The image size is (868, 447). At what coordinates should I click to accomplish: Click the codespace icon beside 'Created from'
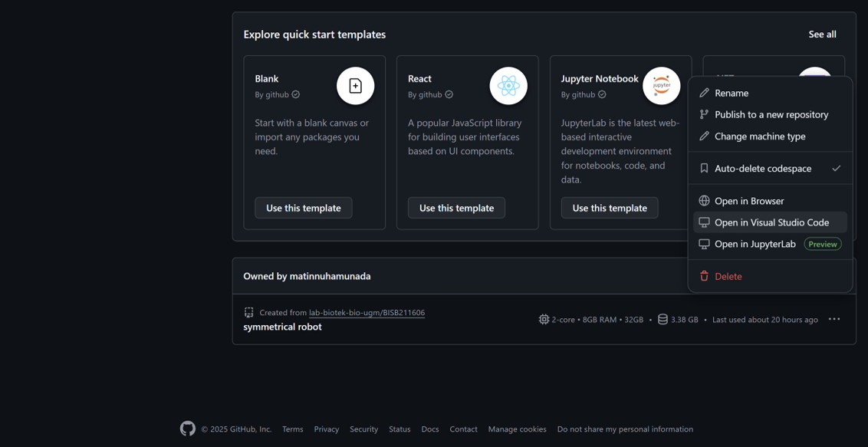[x=249, y=312]
